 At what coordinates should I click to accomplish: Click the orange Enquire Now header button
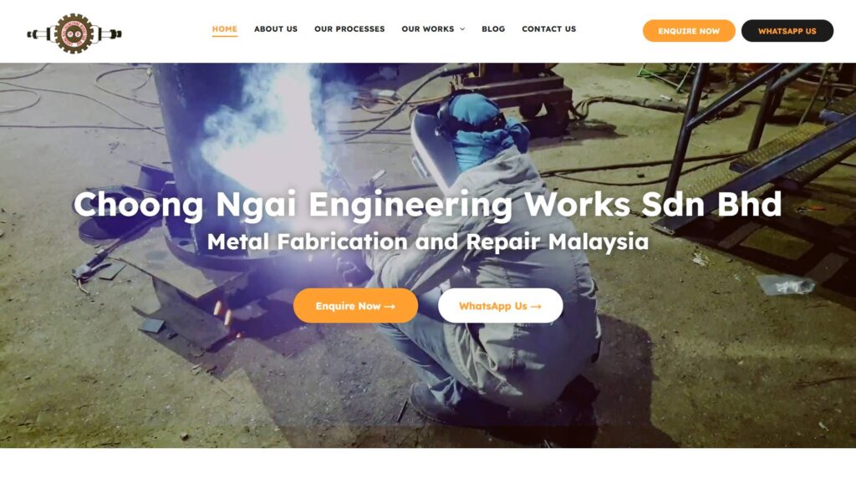pyautogui.click(x=689, y=31)
